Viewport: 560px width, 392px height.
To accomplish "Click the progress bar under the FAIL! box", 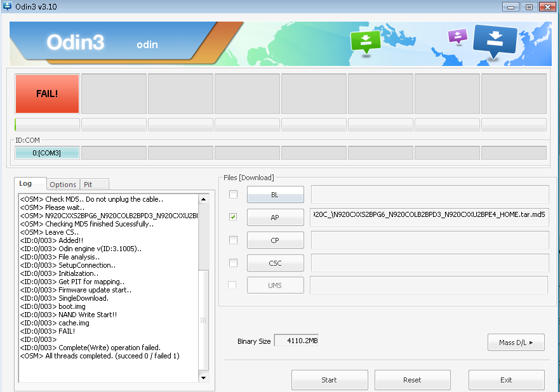I will click(x=47, y=124).
